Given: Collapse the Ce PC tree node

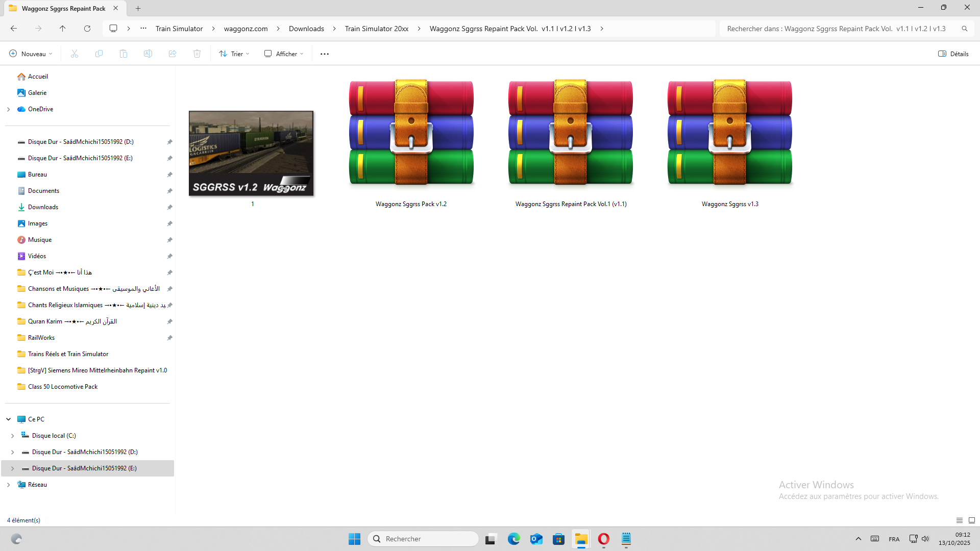Looking at the screenshot, I should point(9,419).
